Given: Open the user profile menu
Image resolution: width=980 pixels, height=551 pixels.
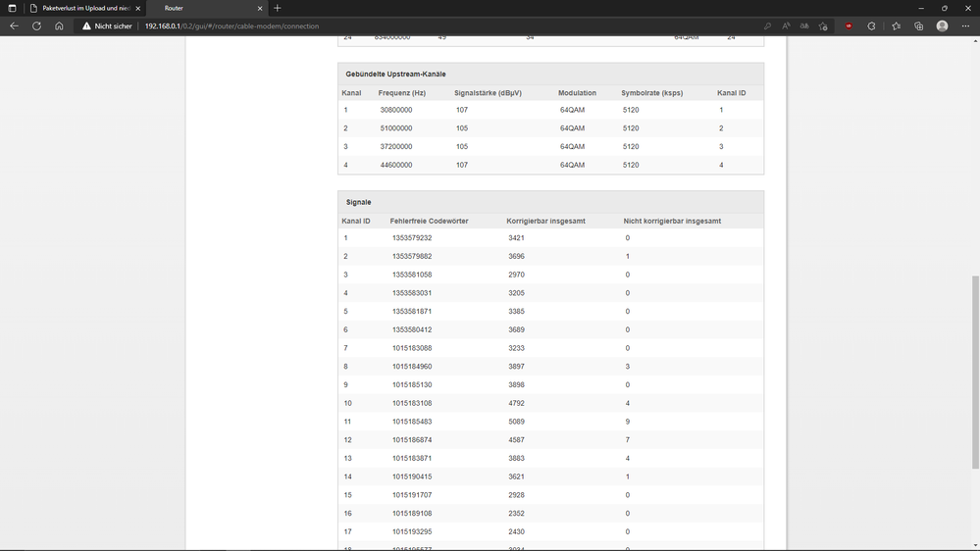Looking at the screenshot, I should point(942,26).
